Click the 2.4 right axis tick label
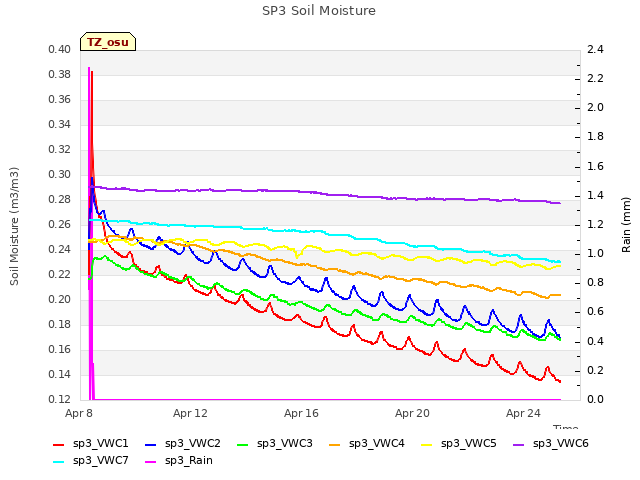Screen dimensions: 640x480 coord(595,49)
